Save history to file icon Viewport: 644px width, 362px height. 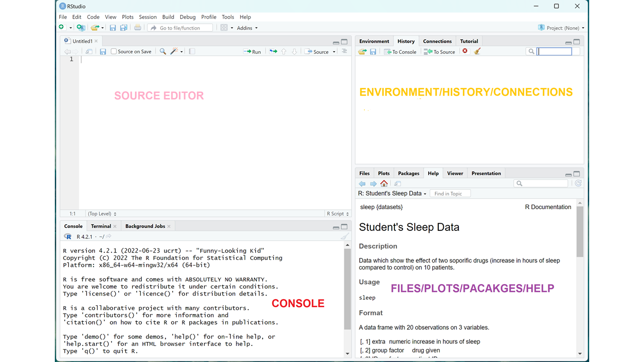pyautogui.click(x=373, y=51)
